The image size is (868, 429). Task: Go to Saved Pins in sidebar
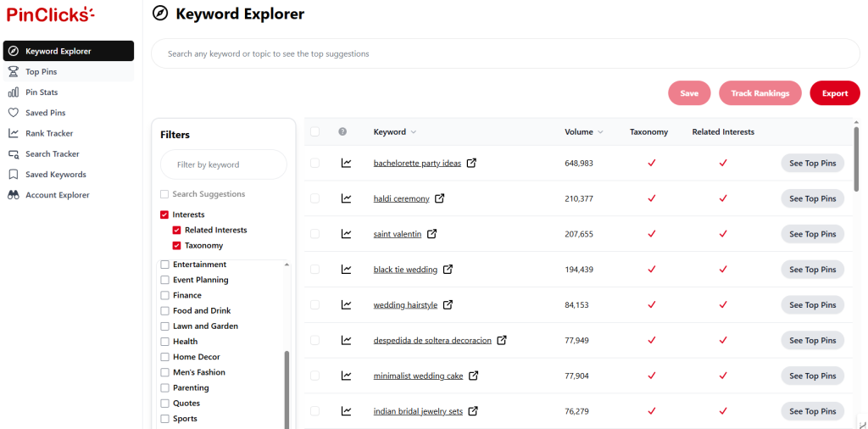(x=68, y=113)
